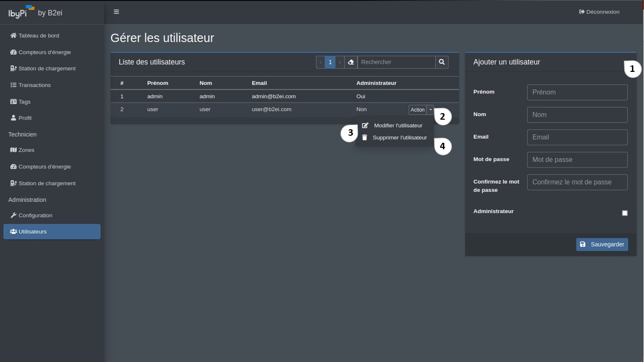Click Déconnexion to log out
This screenshot has width=644, height=362.
pos(599,12)
